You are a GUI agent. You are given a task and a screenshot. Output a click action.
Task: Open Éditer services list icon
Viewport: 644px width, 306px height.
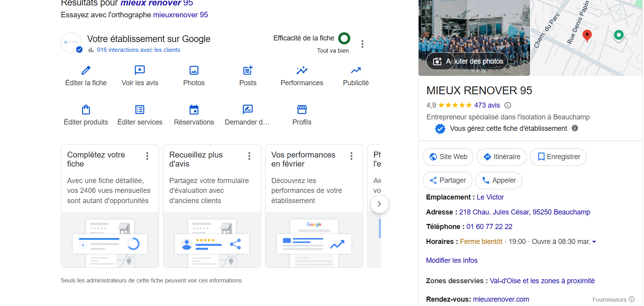click(140, 110)
